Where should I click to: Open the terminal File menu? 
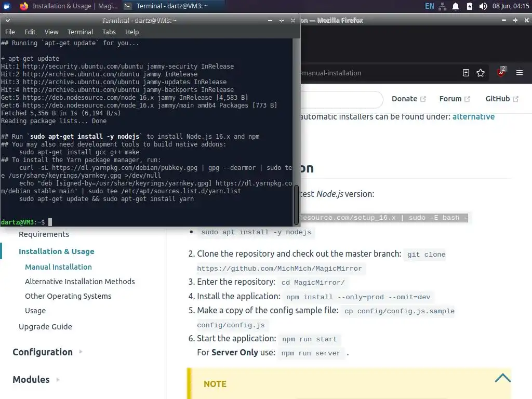(x=10, y=32)
